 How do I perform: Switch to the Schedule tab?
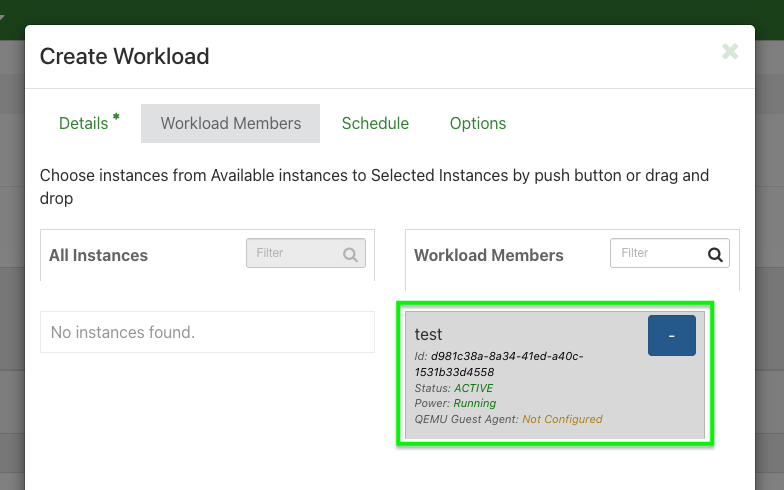375,123
